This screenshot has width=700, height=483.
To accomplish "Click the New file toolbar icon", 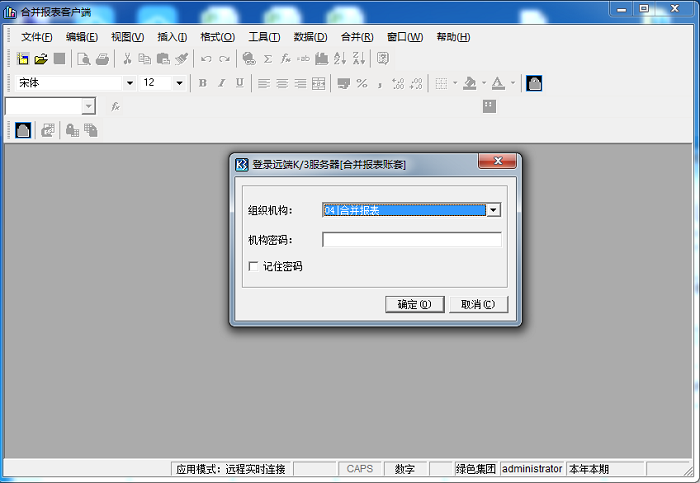I will pos(23,59).
